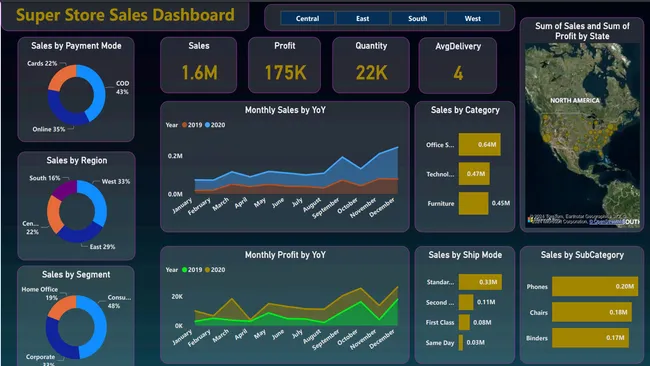Click the Monthly Profit by YoY title
The image size is (650, 366).
coord(285,255)
